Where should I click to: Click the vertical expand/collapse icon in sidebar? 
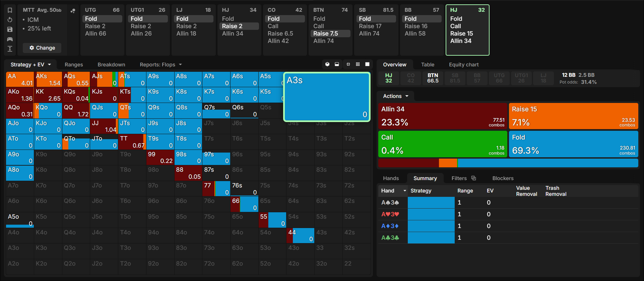10,49
